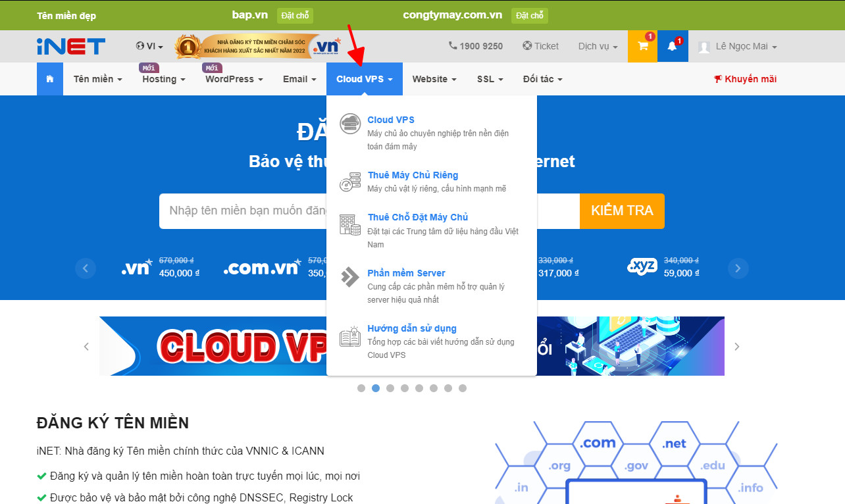Click the iNET logo
Viewport: 845px width, 504px height.
point(71,46)
